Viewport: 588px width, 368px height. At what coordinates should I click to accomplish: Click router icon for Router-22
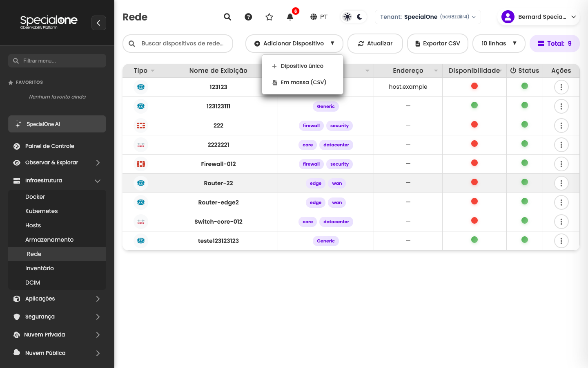[141, 183]
